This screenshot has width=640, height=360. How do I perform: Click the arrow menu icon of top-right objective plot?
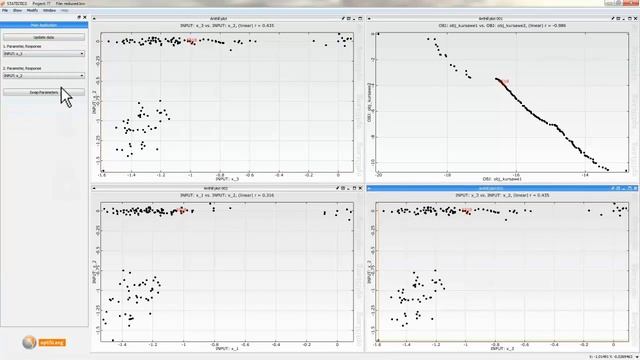click(369, 19)
